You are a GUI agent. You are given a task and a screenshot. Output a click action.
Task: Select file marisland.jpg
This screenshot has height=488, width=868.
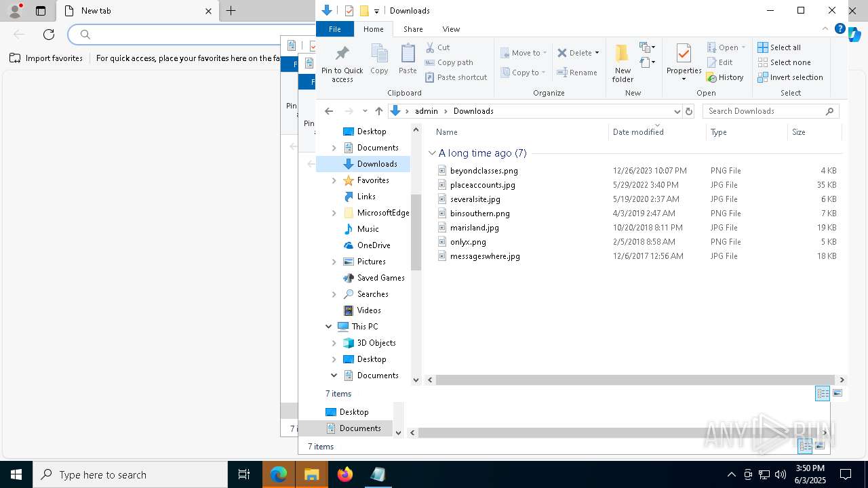click(474, 228)
